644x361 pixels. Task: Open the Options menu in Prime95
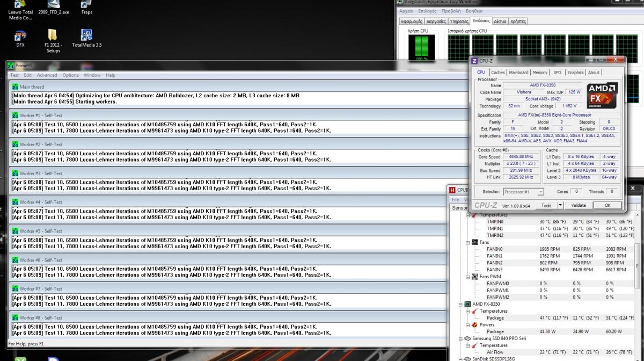(x=70, y=75)
